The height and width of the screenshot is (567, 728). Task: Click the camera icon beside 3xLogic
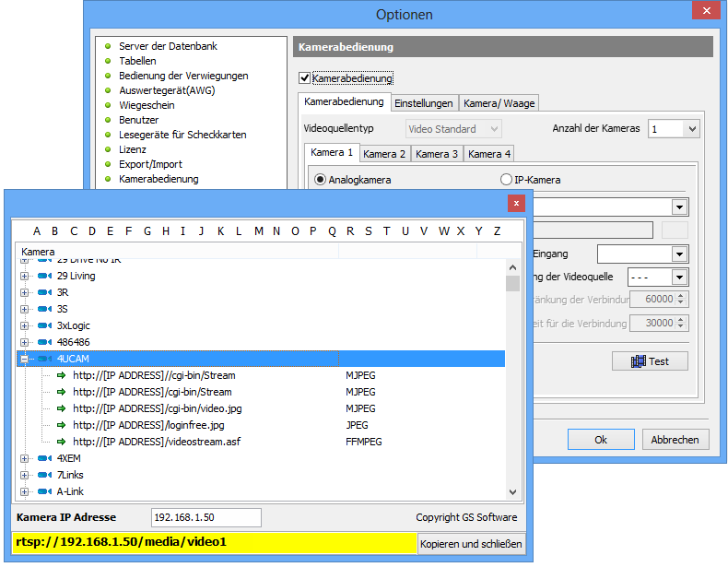[44, 325]
